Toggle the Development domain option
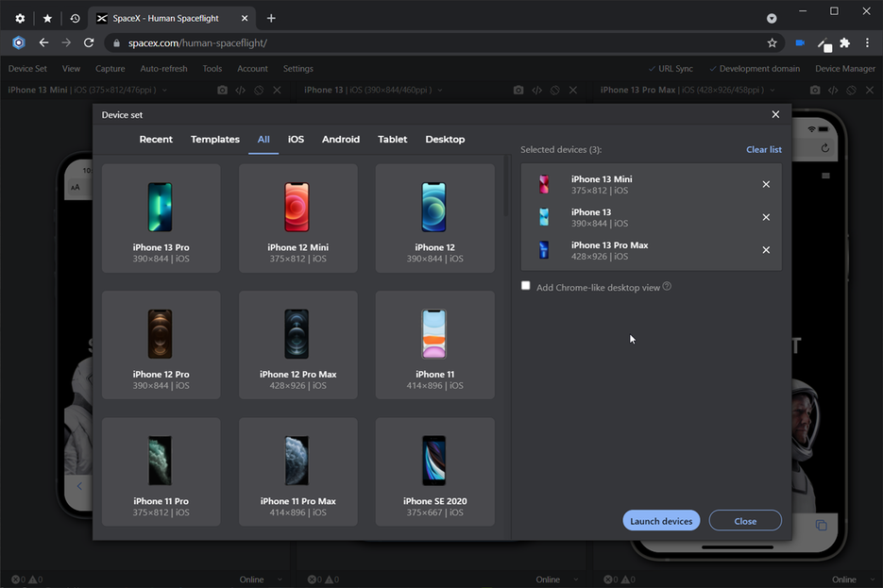The height and width of the screenshot is (588, 883). point(755,69)
